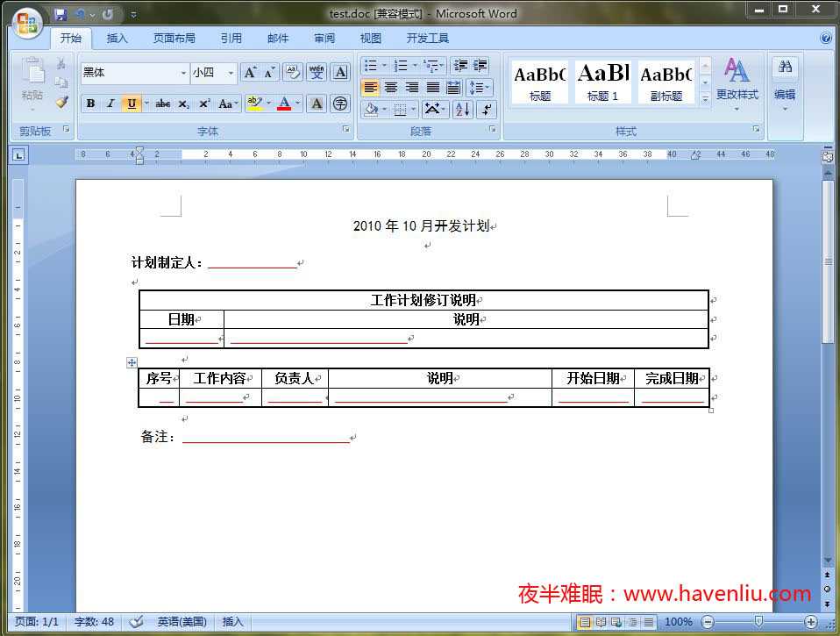Open Asian layout tool
Image resolution: width=840 pixels, height=636 pixels.
(434, 110)
